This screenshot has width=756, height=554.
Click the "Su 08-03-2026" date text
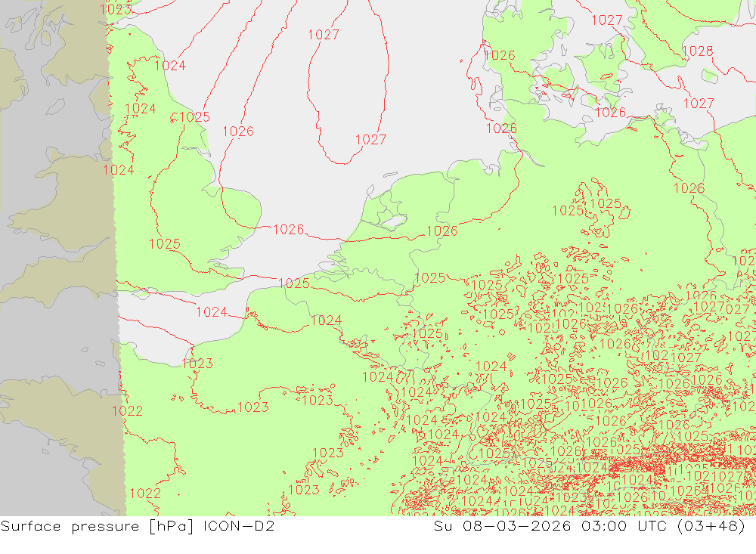click(x=503, y=525)
